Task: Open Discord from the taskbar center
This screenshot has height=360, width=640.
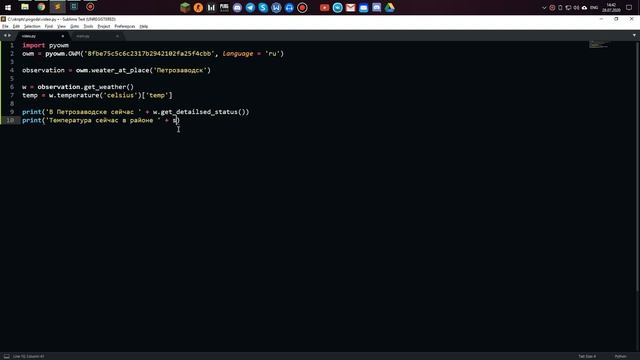Action: coord(237,7)
